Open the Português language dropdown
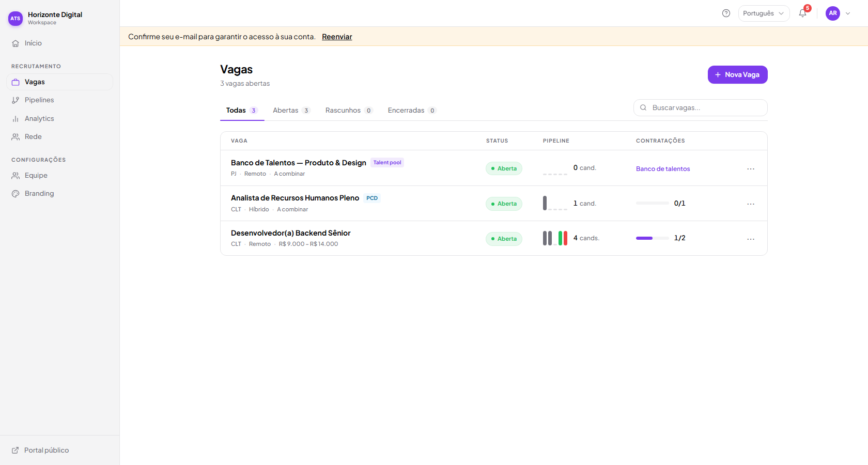The image size is (868, 465). click(764, 13)
